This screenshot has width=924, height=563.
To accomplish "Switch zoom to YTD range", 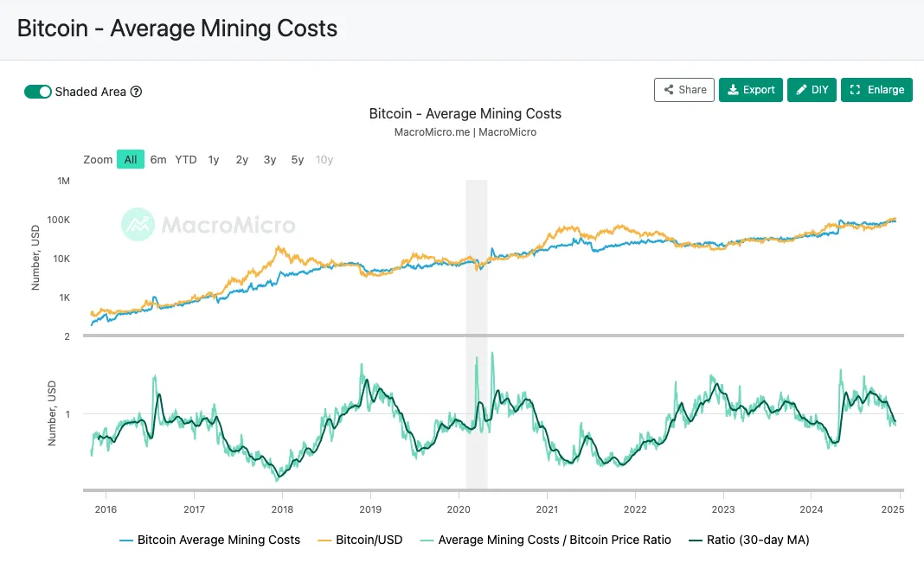I will pyautogui.click(x=185, y=159).
